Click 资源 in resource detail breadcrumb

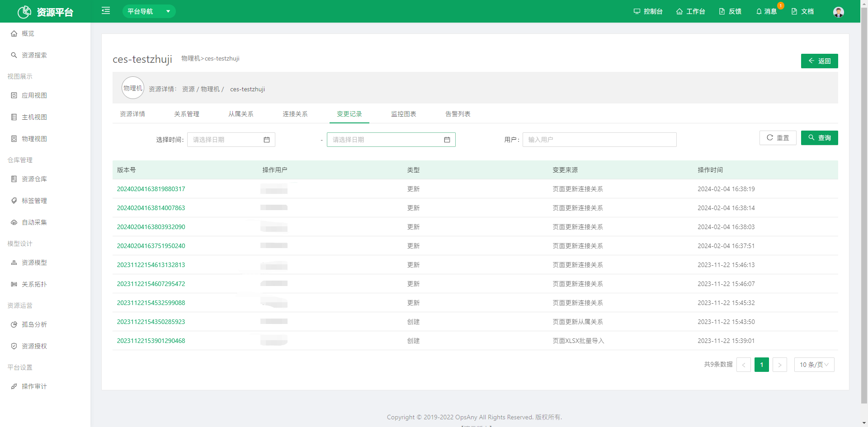click(x=189, y=89)
